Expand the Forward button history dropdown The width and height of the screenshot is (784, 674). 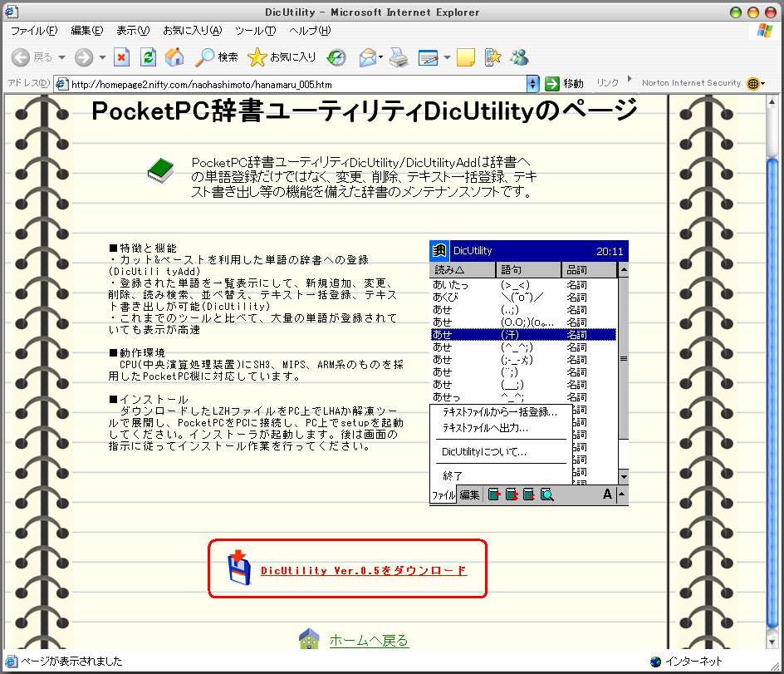click(102, 57)
